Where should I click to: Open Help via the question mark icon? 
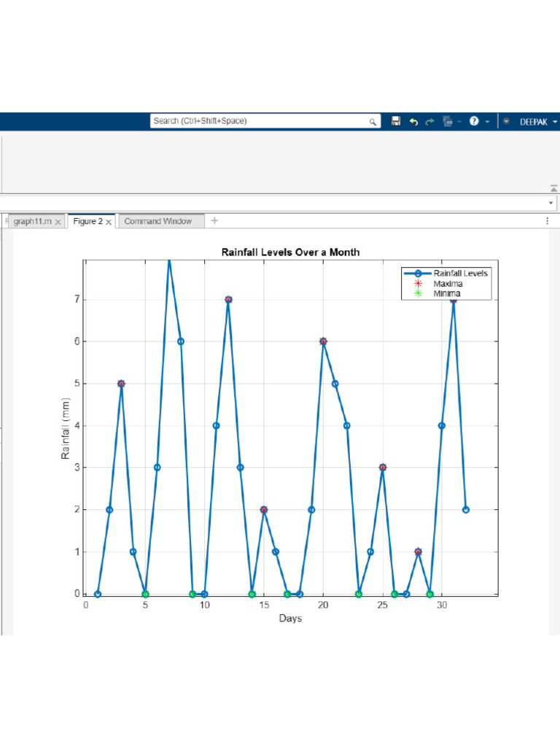474,122
